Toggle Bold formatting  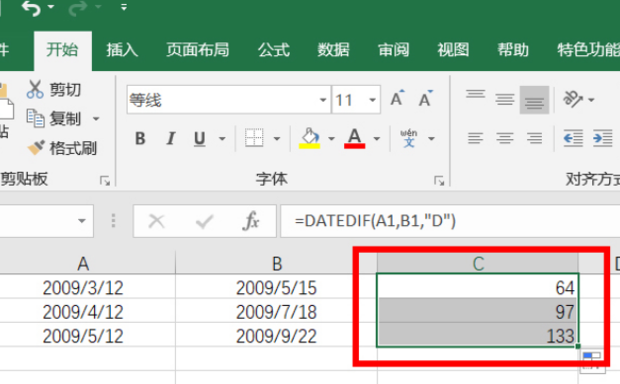(140, 139)
